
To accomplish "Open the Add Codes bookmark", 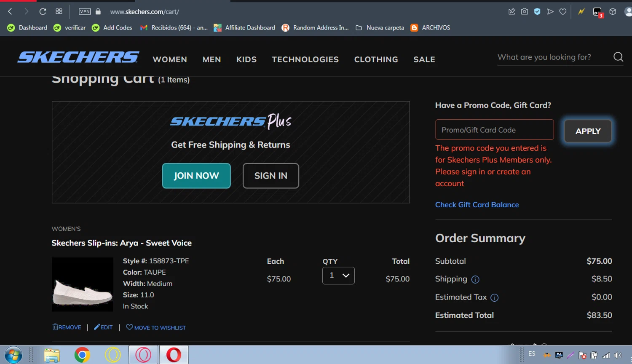I will (x=112, y=27).
